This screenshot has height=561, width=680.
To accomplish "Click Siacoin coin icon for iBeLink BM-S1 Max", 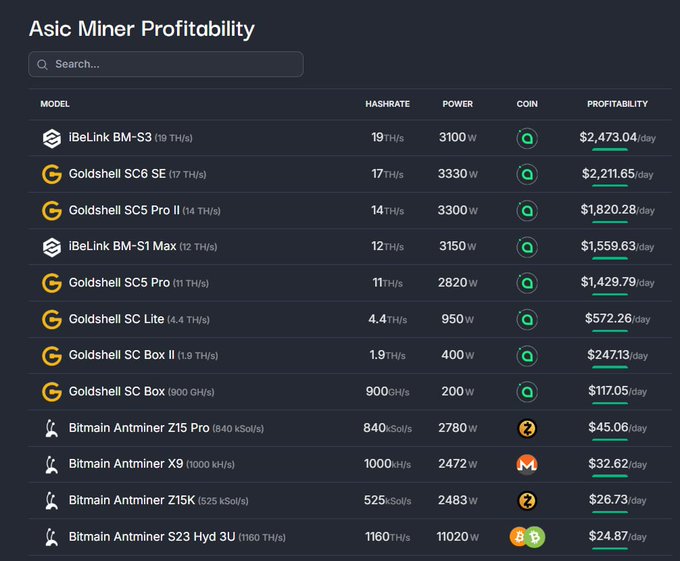I will [x=527, y=247].
